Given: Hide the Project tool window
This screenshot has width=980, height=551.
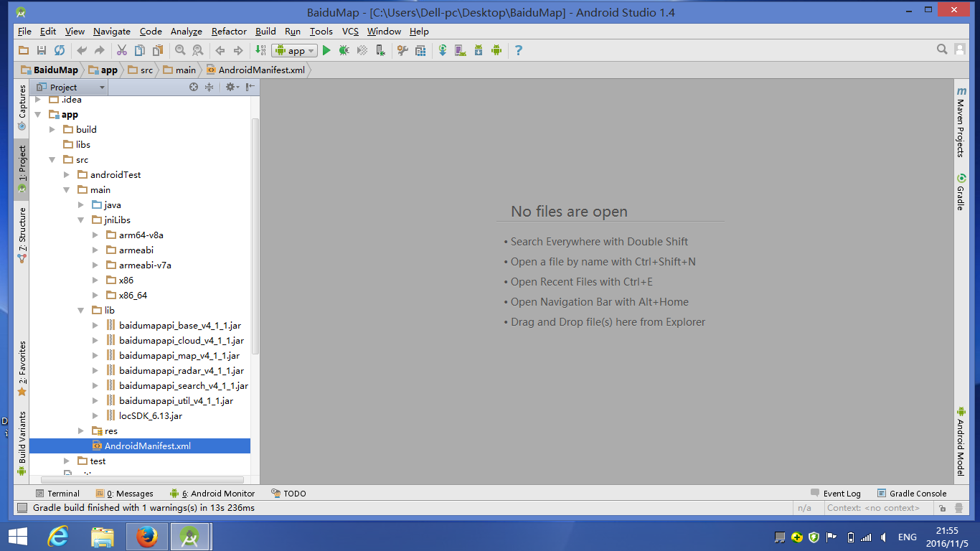Looking at the screenshot, I should click(x=250, y=87).
